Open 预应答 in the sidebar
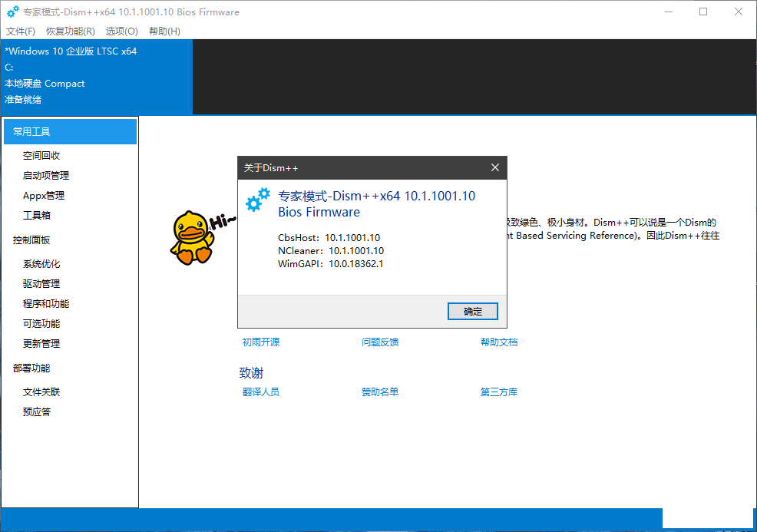The width and height of the screenshot is (757, 532). point(37,411)
